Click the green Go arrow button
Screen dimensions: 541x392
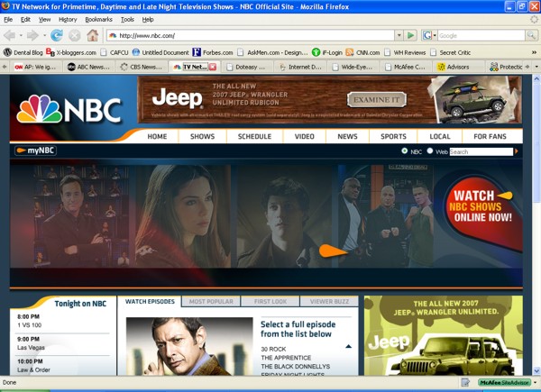(410, 35)
